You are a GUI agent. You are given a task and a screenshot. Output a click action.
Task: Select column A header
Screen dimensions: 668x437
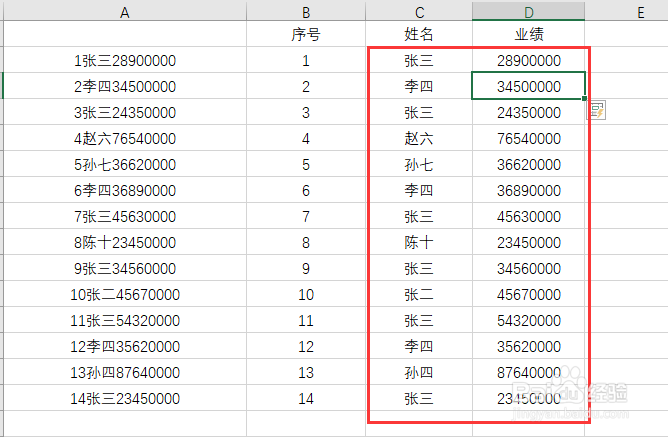coord(125,12)
